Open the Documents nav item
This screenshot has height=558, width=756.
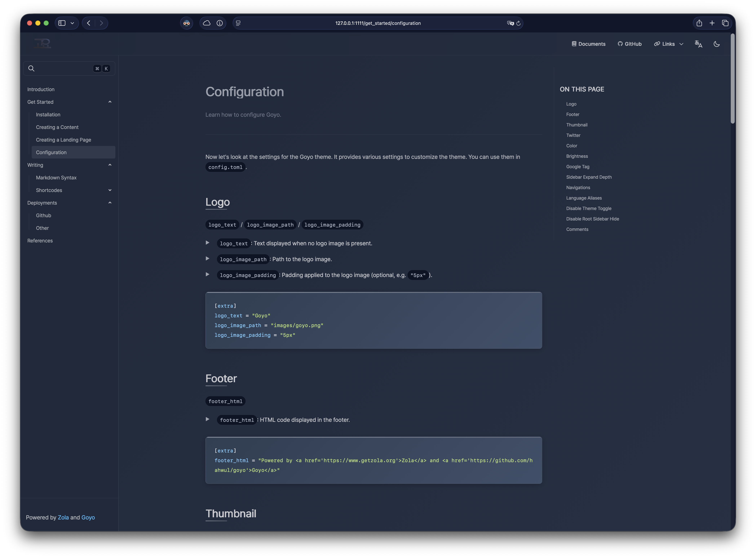(588, 44)
